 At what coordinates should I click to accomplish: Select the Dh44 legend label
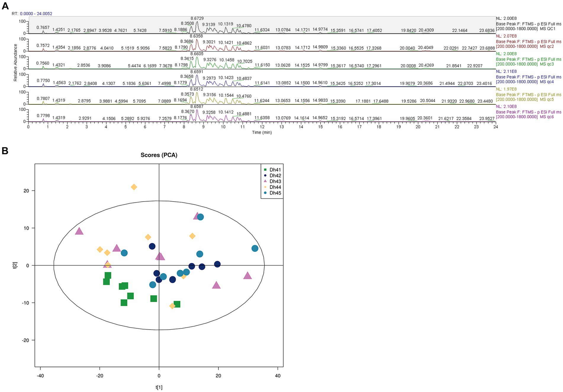coord(275,187)
